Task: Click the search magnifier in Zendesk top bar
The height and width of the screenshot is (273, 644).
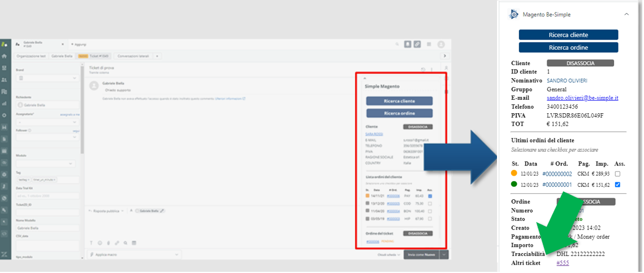Action: pos(397,44)
